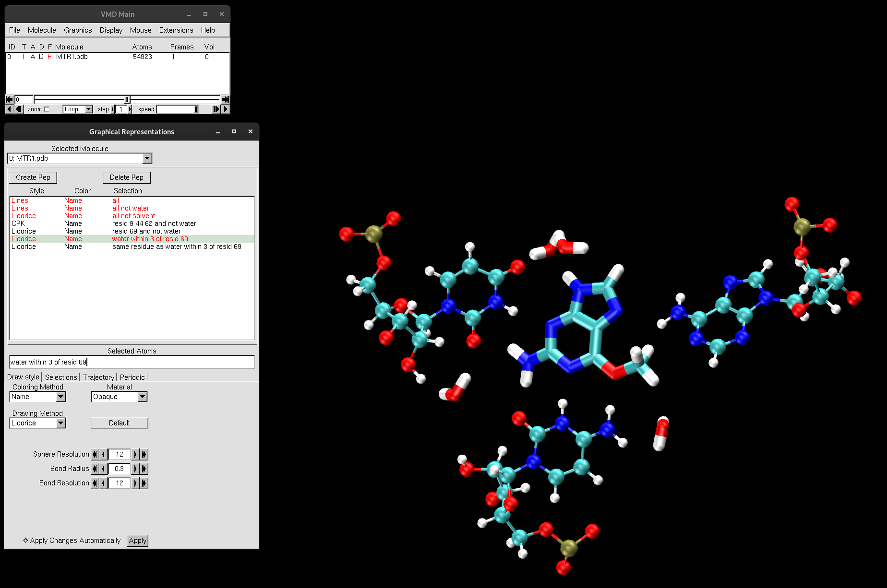Click the animation speed slider

(177, 109)
